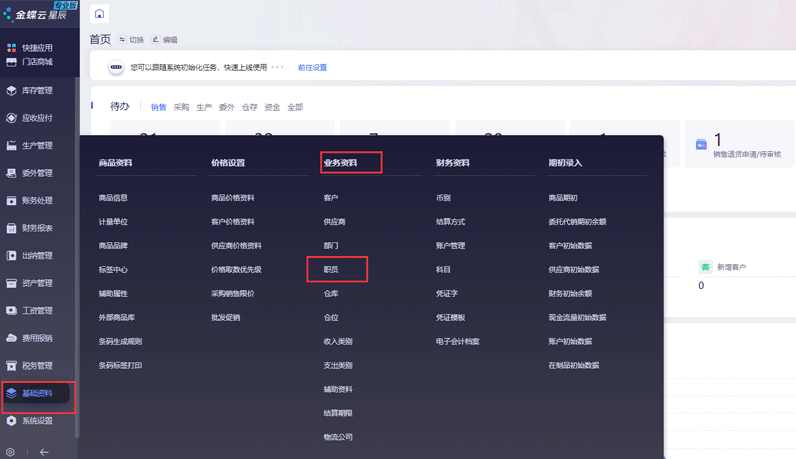The width and height of the screenshot is (796, 459).
Task: Click the 金蝶云星辰 logo
Action: click(x=40, y=13)
